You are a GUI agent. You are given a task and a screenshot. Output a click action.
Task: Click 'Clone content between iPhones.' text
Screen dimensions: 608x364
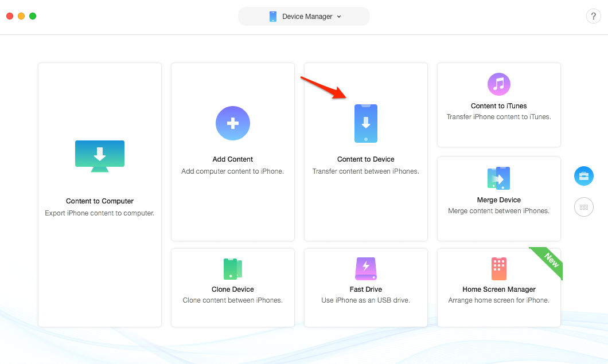[x=233, y=300]
